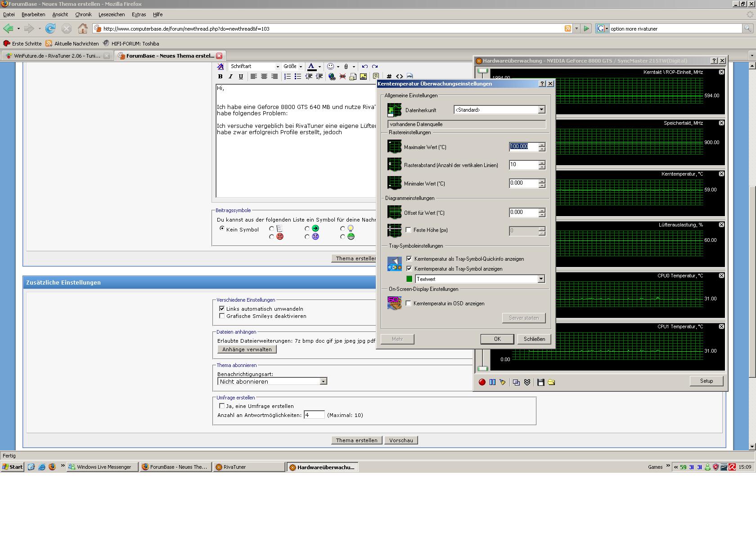Open attachment paperclip dropdown arrow

click(354, 67)
